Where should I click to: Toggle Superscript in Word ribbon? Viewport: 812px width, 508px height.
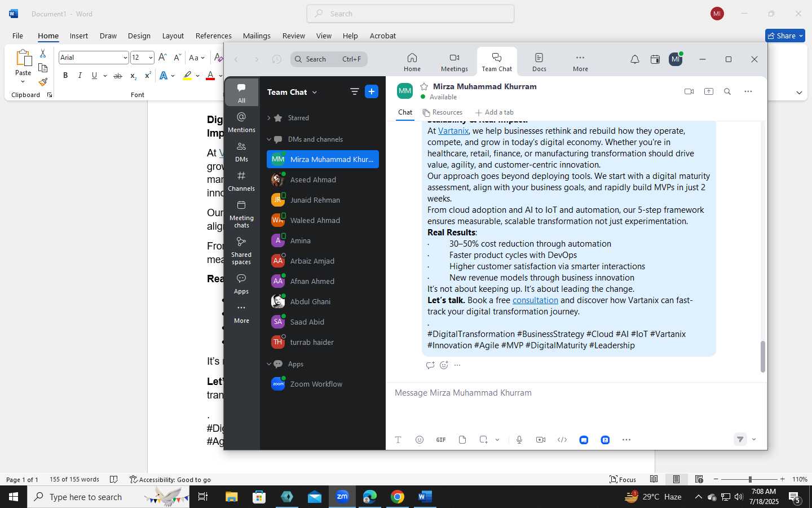148,76
